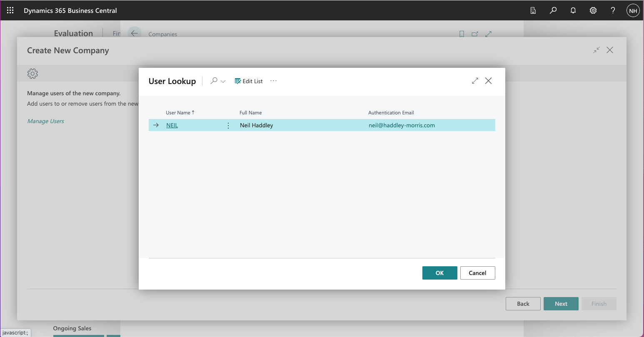Click the back arrow on the Companies page
Screen dimensions: 644x337
pos(134,33)
